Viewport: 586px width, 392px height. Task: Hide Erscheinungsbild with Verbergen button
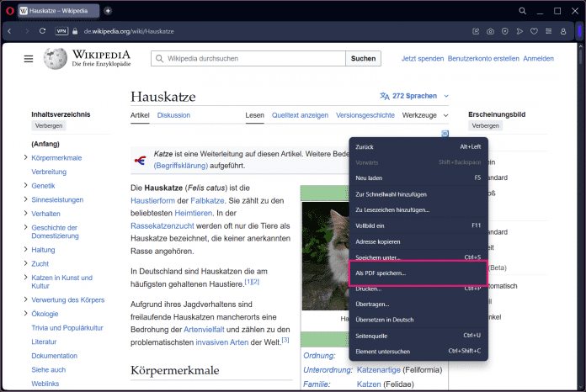(x=485, y=126)
